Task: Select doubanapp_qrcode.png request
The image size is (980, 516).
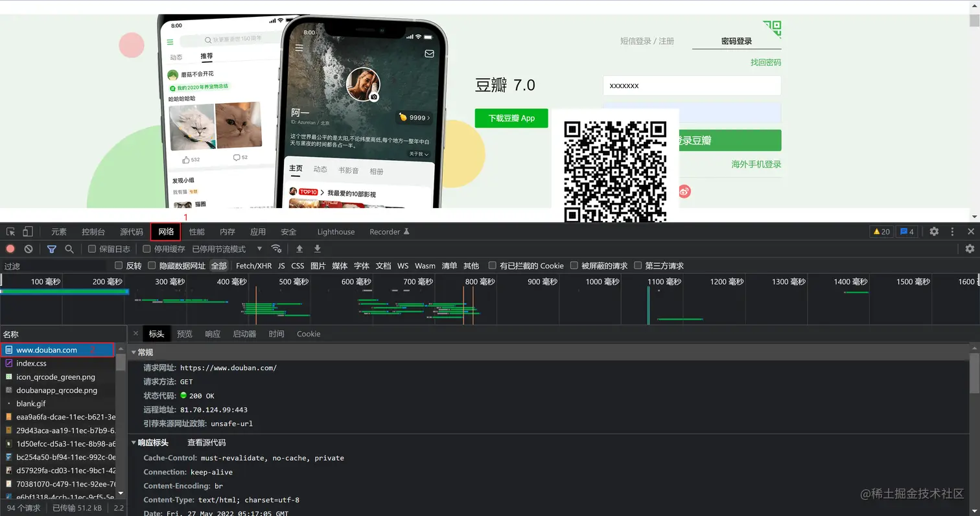Action: coord(58,390)
